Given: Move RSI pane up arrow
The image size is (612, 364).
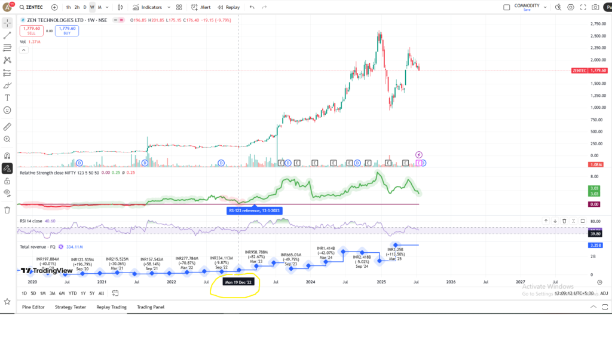Looking at the screenshot, I should [x=546, y=221].
